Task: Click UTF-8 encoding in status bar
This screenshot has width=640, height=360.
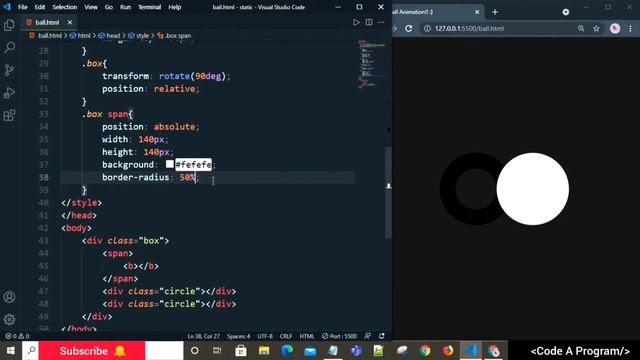Action: (x=265, y=336)
